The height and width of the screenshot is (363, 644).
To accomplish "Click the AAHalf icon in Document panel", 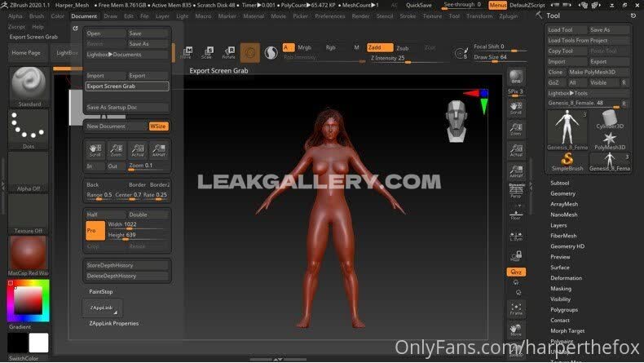I will tap(159, 150).
